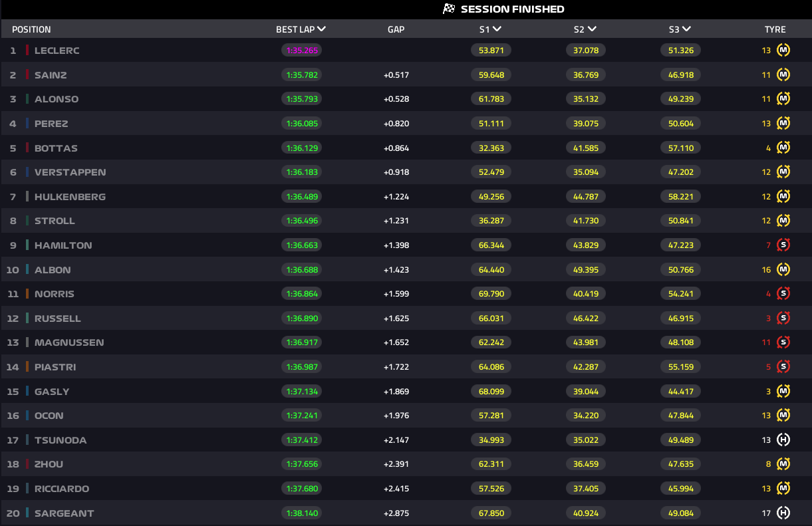Image resolution: width=812 pixels, height=526 pixels.
Task: Click the POSITION column header
Action: point(31,29)
